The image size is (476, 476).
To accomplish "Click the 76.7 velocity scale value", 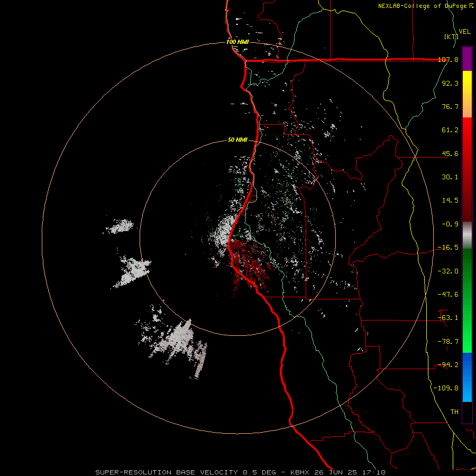I will click(x=450, y=106).
